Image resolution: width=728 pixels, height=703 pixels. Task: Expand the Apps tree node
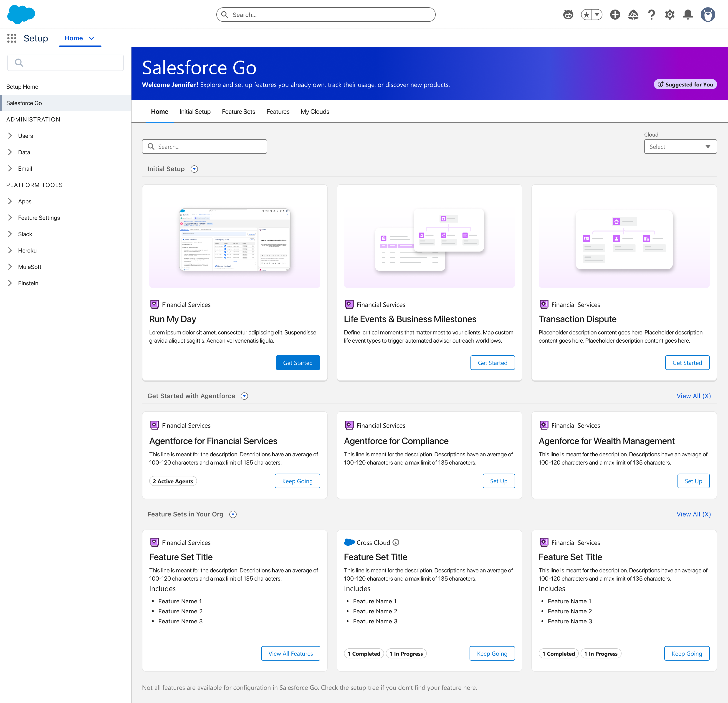pyautogui.click(x=10, y=201)
